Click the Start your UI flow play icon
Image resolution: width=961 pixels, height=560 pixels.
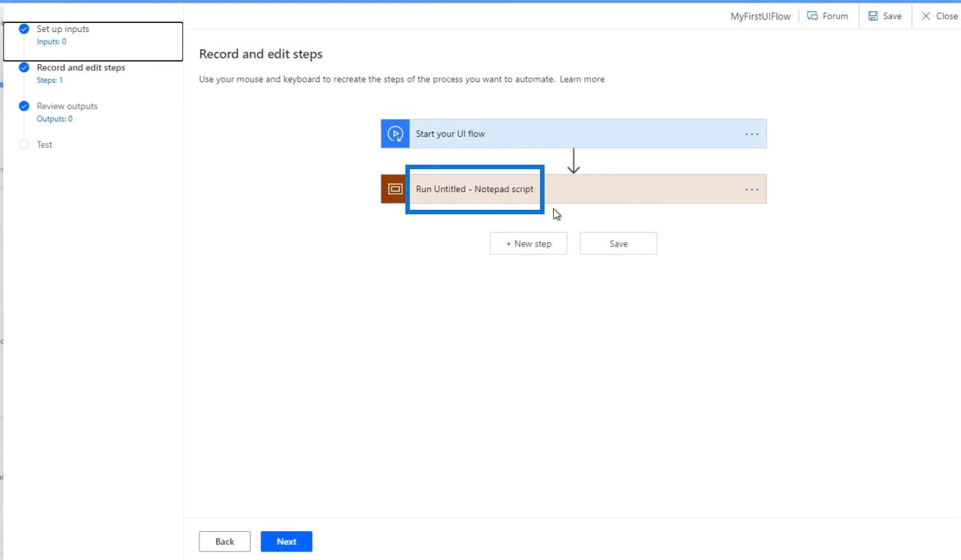[x=396, y=134]
